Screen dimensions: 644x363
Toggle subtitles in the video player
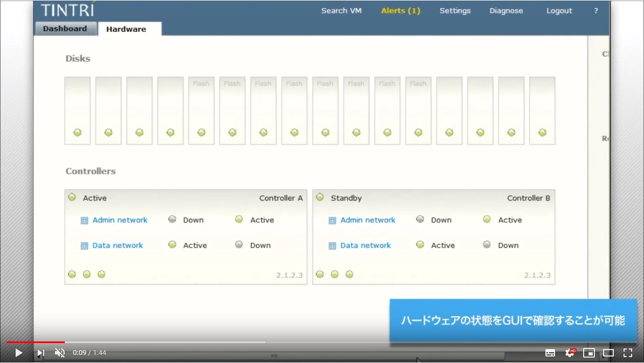click(550, 352)
